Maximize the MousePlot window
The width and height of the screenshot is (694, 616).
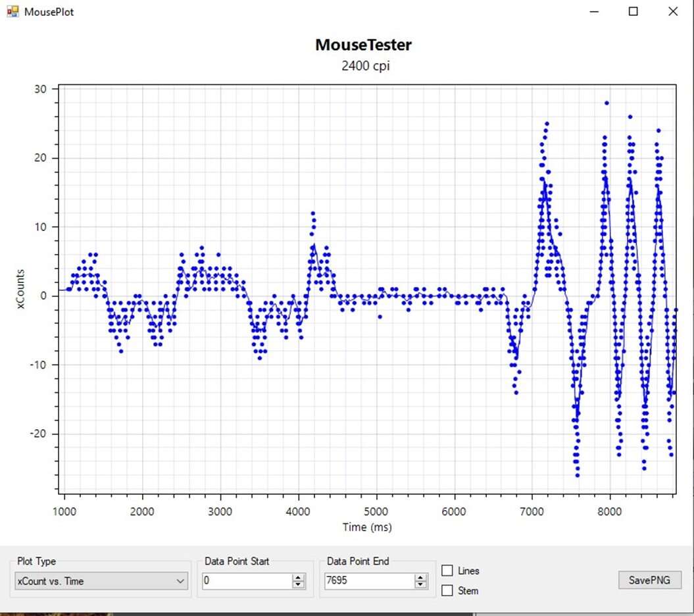tap(633, 11)
